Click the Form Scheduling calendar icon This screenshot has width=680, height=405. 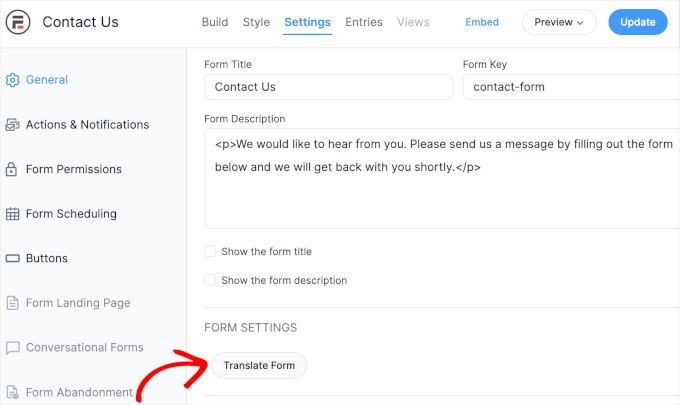tap(13, 214)
